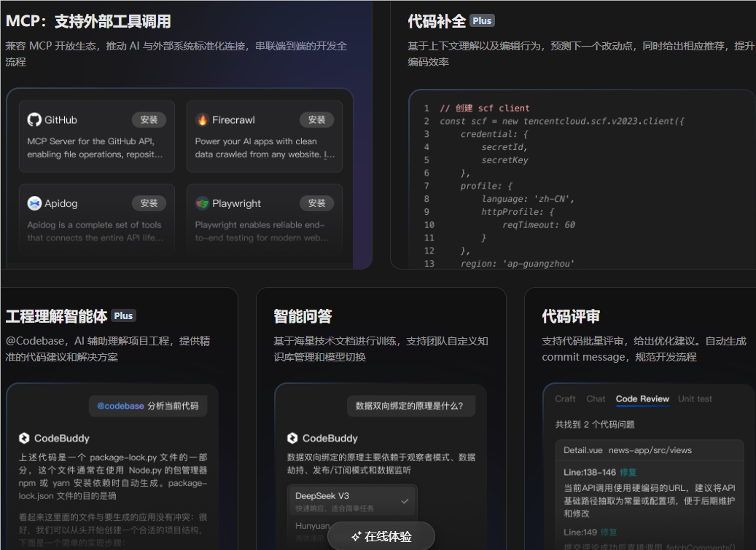This screenshot has height=550, width=756.
Task: Click the GitHub logo icon
Action: click(34, 120)
